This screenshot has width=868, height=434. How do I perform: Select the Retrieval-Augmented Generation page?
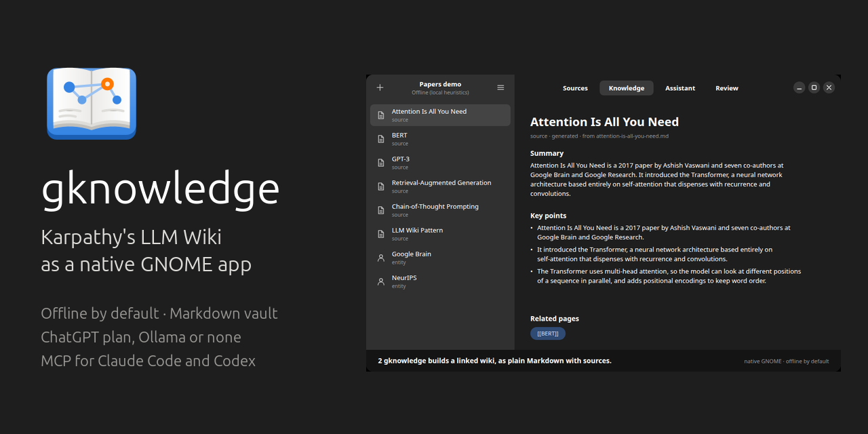pos(440,186)
